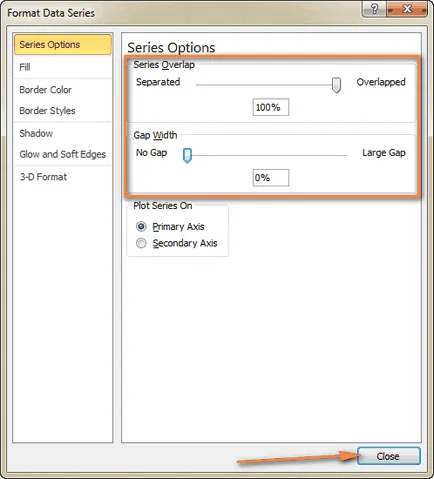The height and width of the screenshot is (479, 434).
Task: Open the 3-D Format category
Action: [x=63, y=177]
